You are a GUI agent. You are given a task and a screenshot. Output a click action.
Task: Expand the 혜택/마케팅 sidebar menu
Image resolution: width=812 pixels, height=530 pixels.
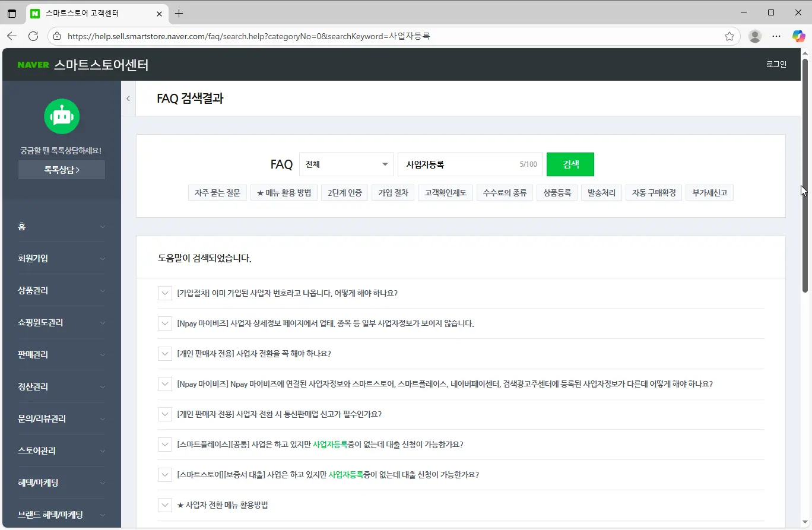pos(62,483)
